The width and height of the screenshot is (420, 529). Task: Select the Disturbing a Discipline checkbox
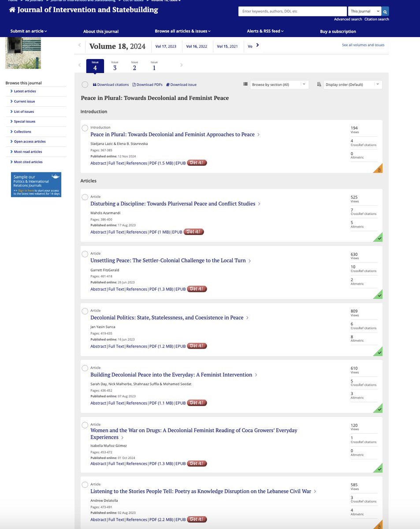tap(85, 197)
